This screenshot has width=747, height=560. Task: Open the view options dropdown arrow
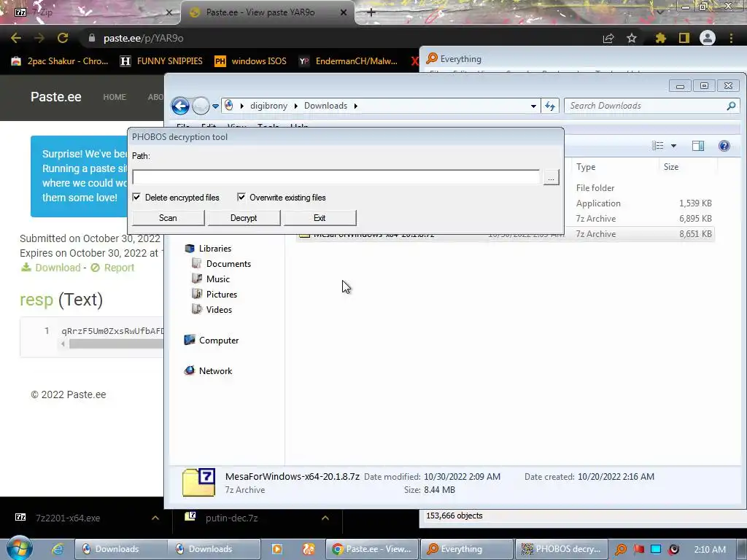(673, 146)
